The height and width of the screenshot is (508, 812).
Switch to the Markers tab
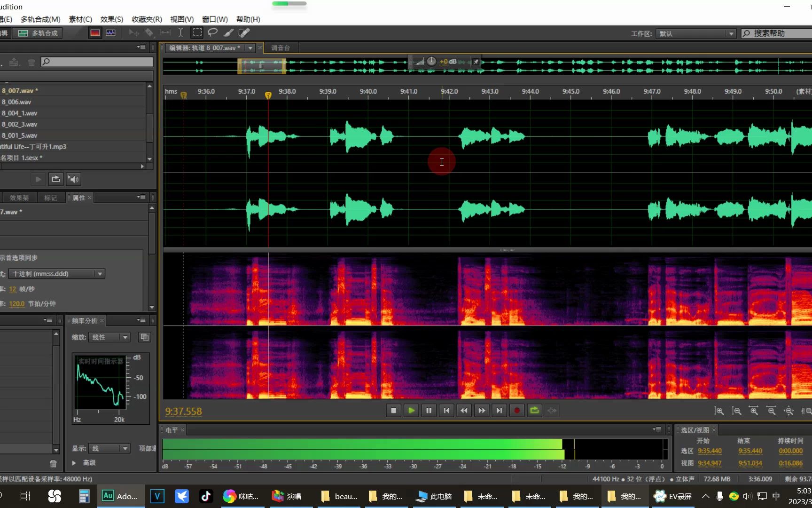[x=51, y=198]
